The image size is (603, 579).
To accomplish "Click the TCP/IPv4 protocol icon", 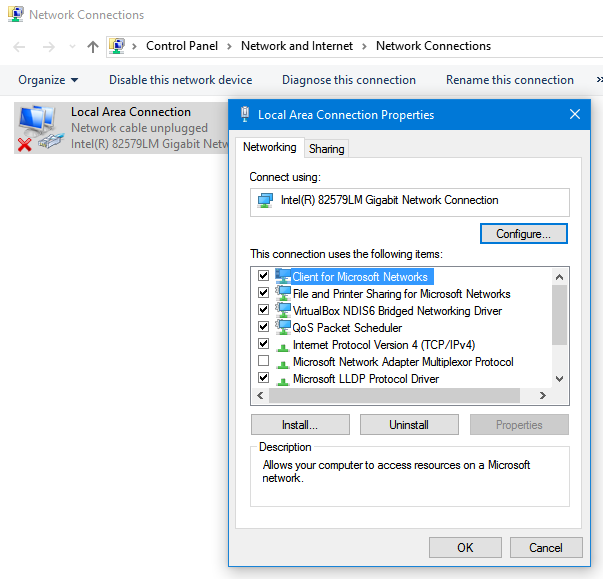I will 283,347.
